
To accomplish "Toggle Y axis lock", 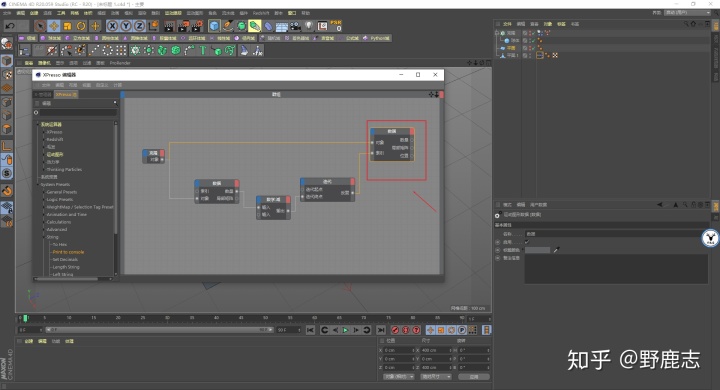I will (126, 26).
